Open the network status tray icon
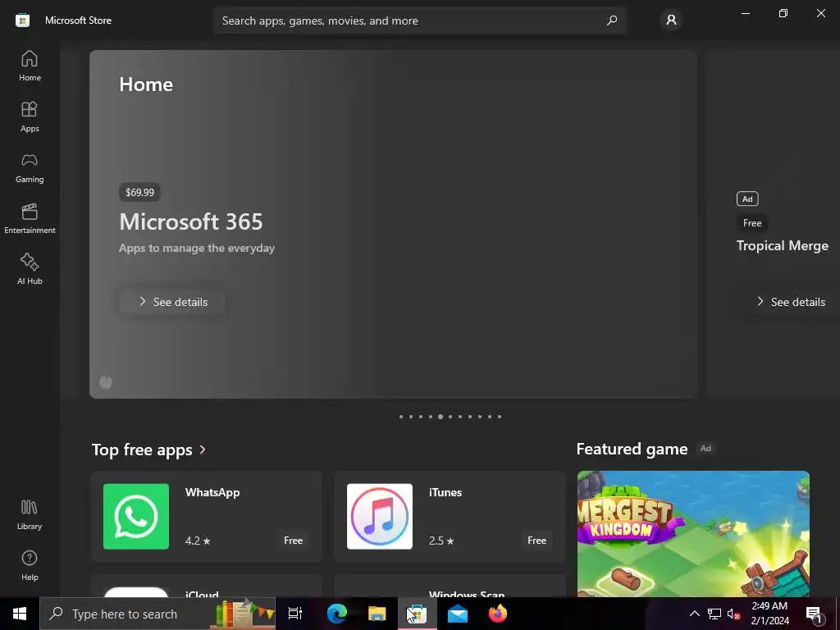The image size is (840, 630). pyautogui.click(x=714, y=614)
